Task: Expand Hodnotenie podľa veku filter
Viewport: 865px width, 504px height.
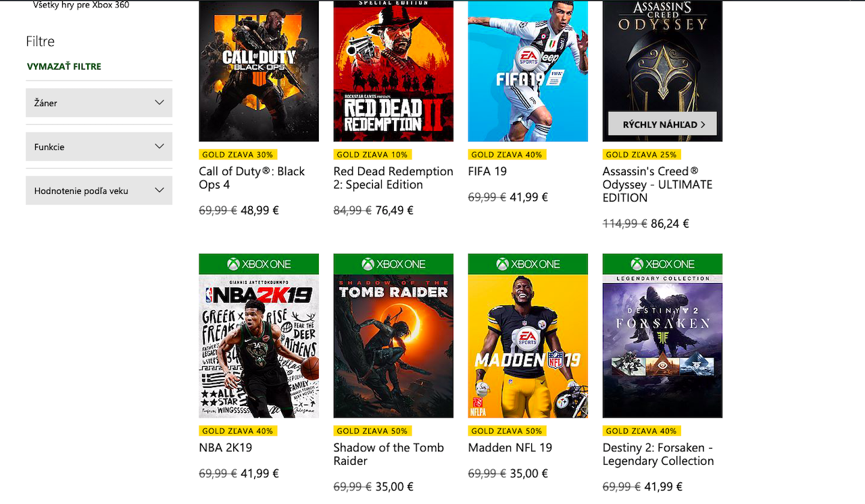Action: [x=99, y=191]
